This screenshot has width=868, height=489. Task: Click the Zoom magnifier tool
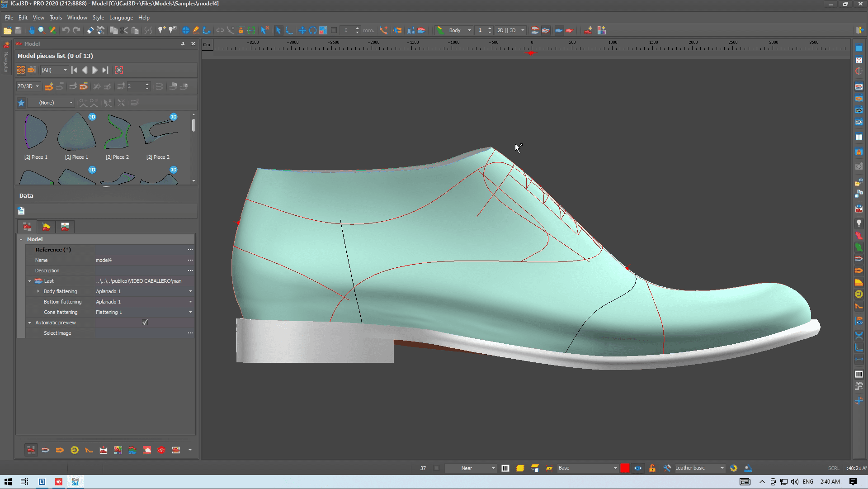(42, 30)
